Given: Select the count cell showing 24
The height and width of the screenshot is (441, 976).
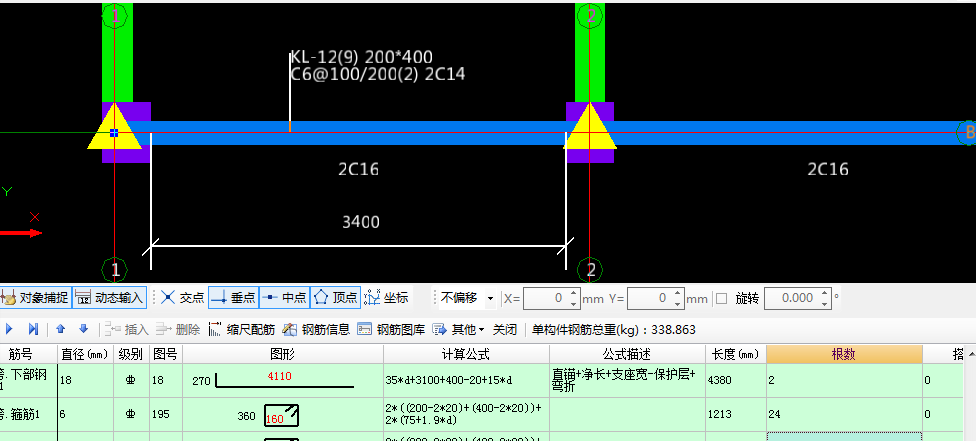Looking at the screenshot, I should tap(844, 414).
